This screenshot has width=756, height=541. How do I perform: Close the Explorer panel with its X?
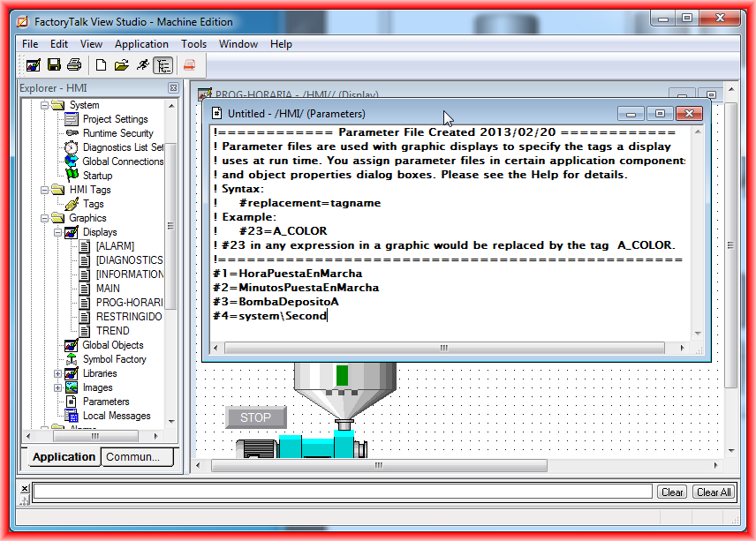click(x=174, y=88)
